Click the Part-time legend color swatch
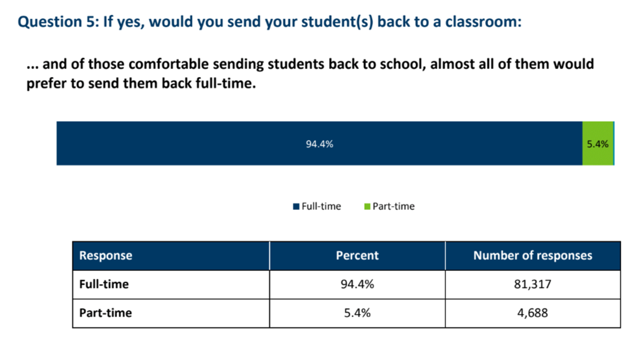Screen dimensions: 644x362 click(x=367, y=207)
